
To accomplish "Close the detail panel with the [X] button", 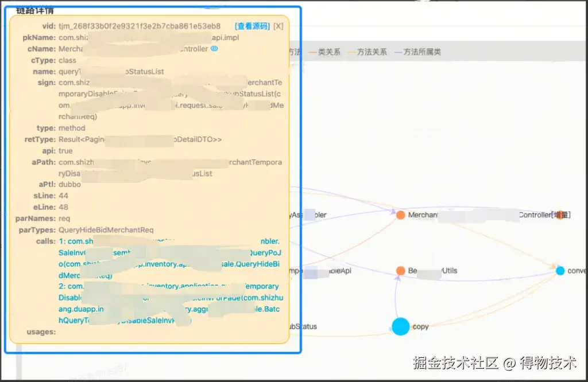I will coord(278,26).
